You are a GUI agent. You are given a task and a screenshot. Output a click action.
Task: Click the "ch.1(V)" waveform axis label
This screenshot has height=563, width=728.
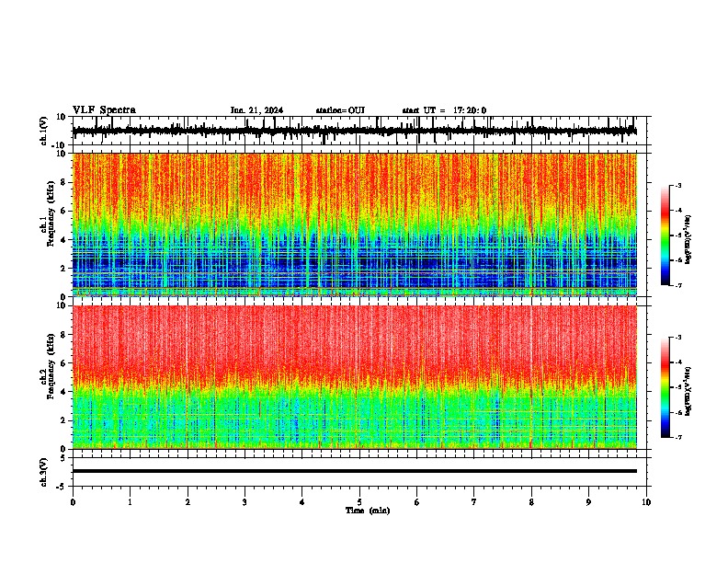tap(44, 131)
